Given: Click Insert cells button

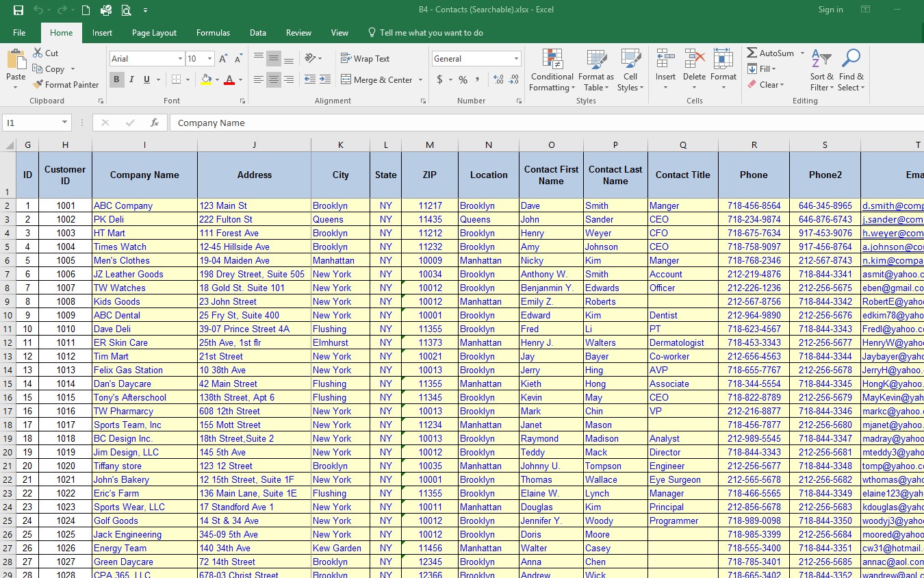Looking at the screenshot, I should [x=665, y=70].
